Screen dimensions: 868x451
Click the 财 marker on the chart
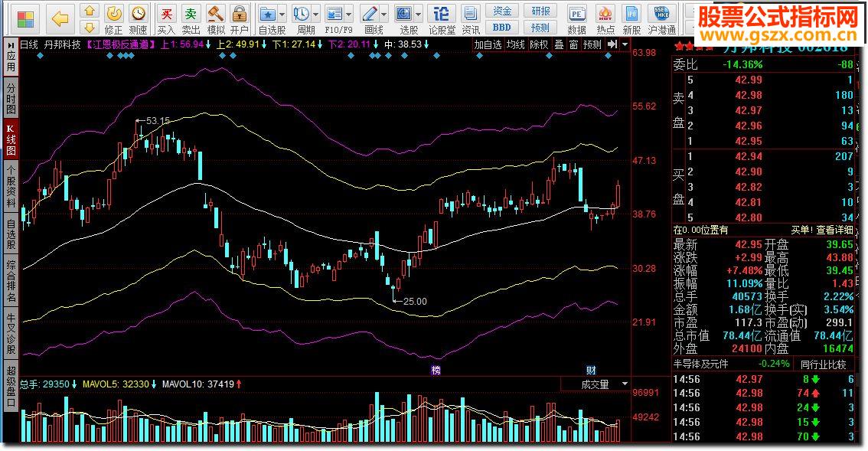(x=591, y=370)
